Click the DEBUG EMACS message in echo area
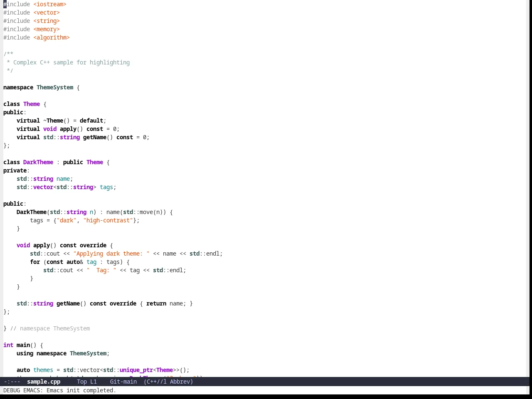Viewport: 532px width, 399px height. click(60, 390)
